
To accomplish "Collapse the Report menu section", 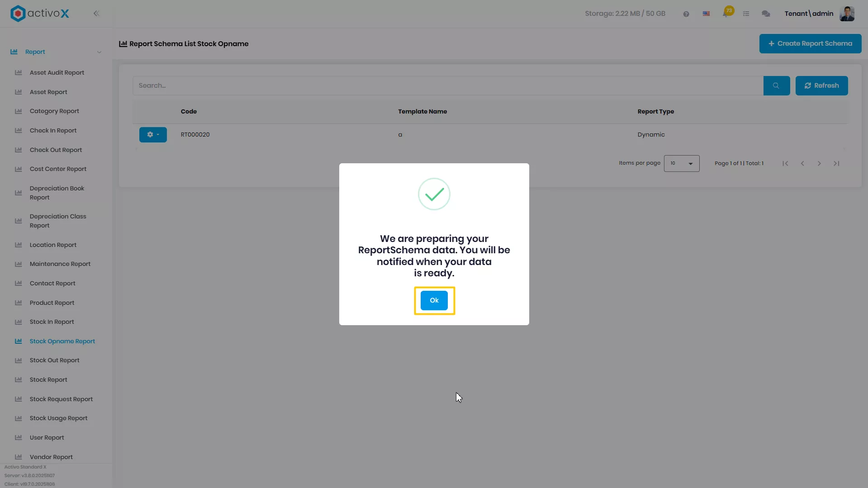I will click(x=56, y=52).
